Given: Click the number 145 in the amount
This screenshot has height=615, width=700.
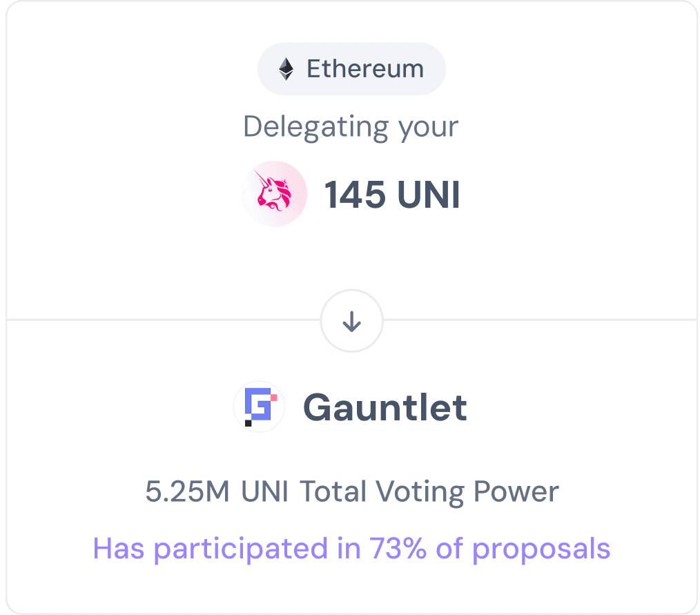Looking at the screenshot, I should coord(355,195).
